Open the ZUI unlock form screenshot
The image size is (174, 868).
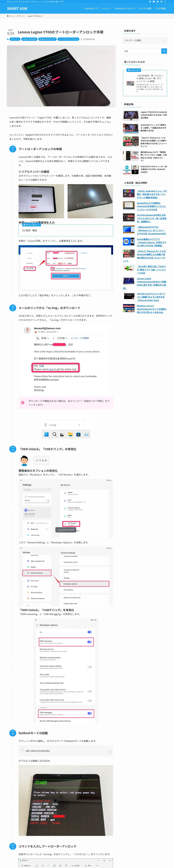point(66,268)
